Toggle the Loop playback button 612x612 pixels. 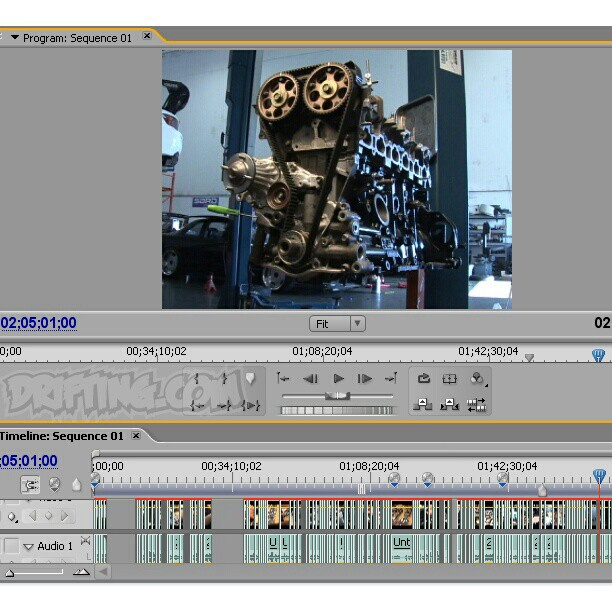424,379
